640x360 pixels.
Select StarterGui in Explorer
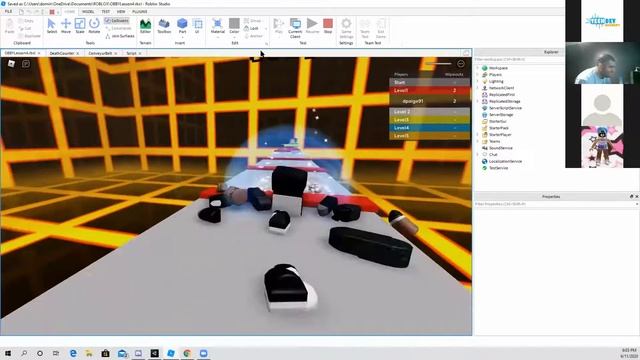(498, 121)
